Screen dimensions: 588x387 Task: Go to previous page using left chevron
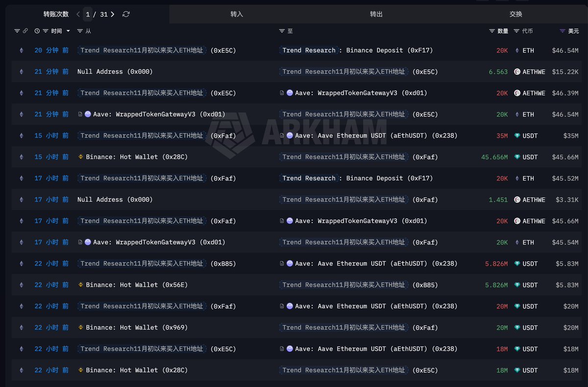pyautogui.click(x=78, y=14)
